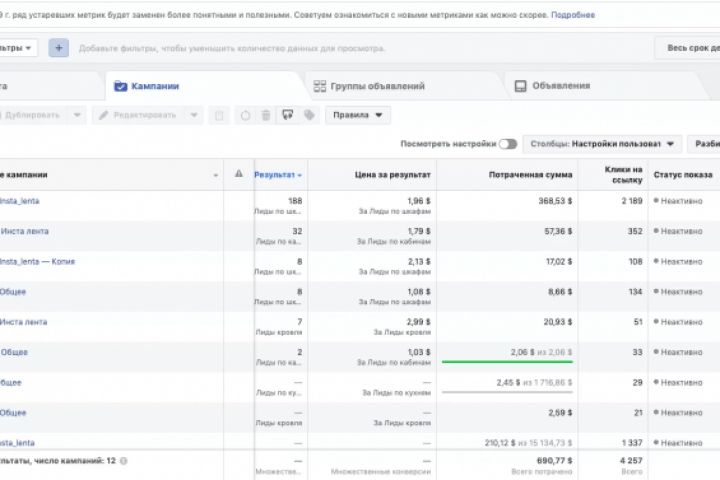Viewport: 720px width, 480px height.
Task: Click the trash delete icon in toolbar
Action: click(x=265, y=115)
